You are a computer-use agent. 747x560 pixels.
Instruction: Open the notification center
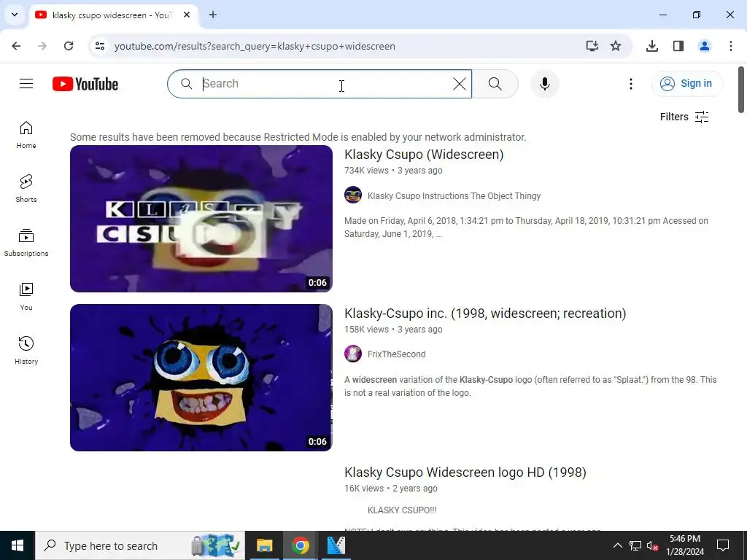(723, 545)
